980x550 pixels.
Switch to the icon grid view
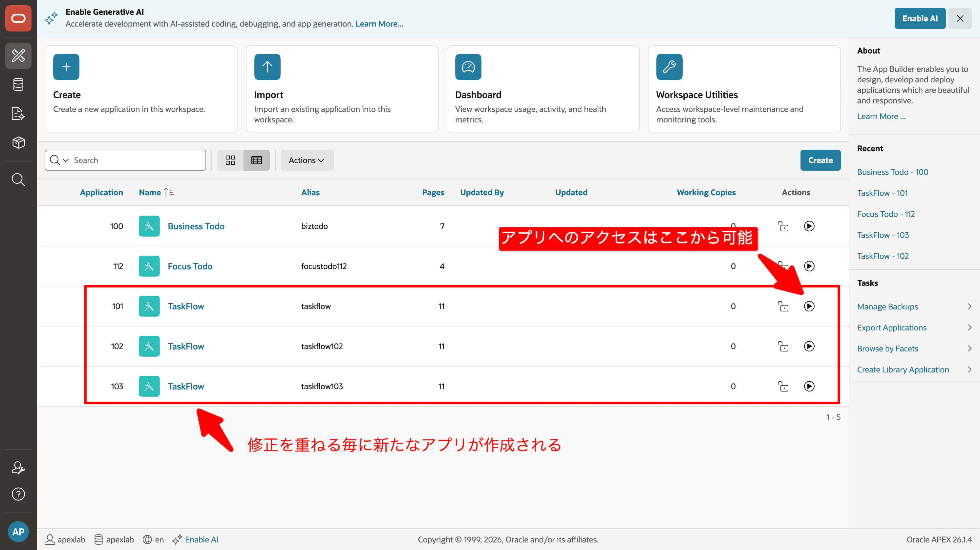[x=230, y=160]
